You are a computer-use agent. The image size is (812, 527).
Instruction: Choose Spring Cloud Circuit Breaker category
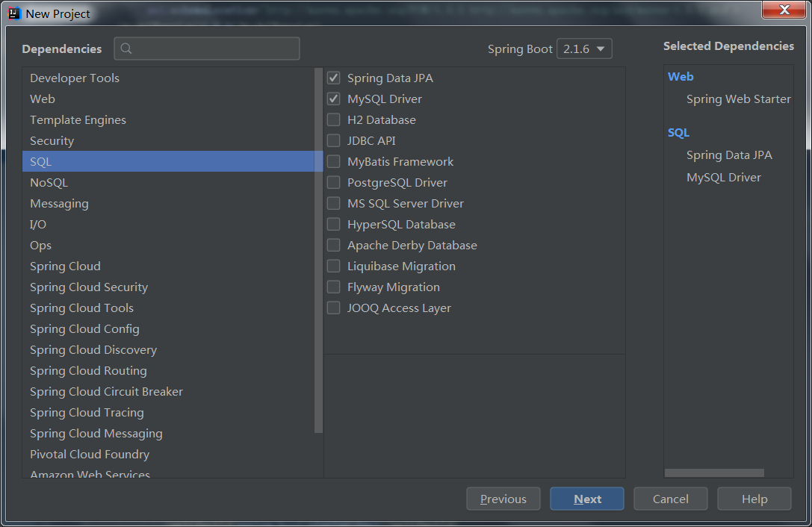(168, 392)
